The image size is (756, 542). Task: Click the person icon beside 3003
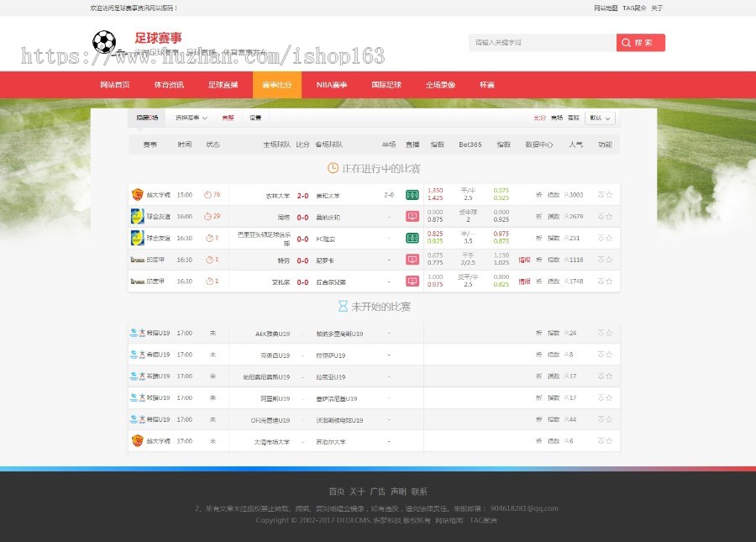(566, 195)
